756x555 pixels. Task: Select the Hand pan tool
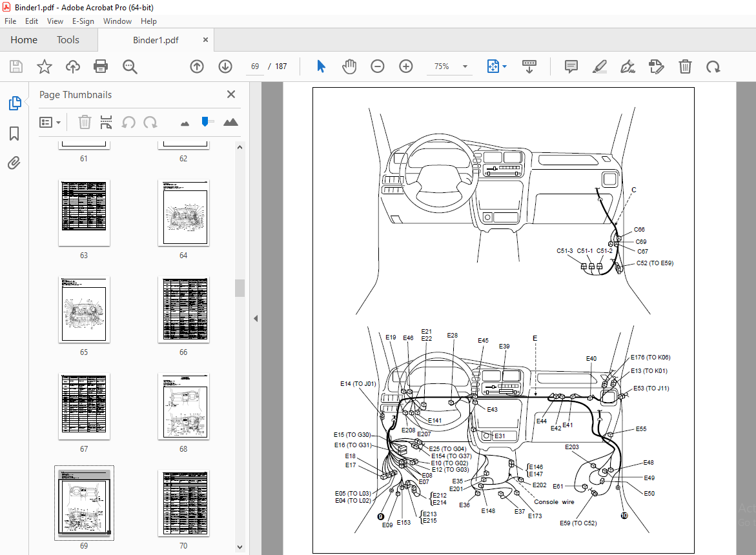coord(349,66)
